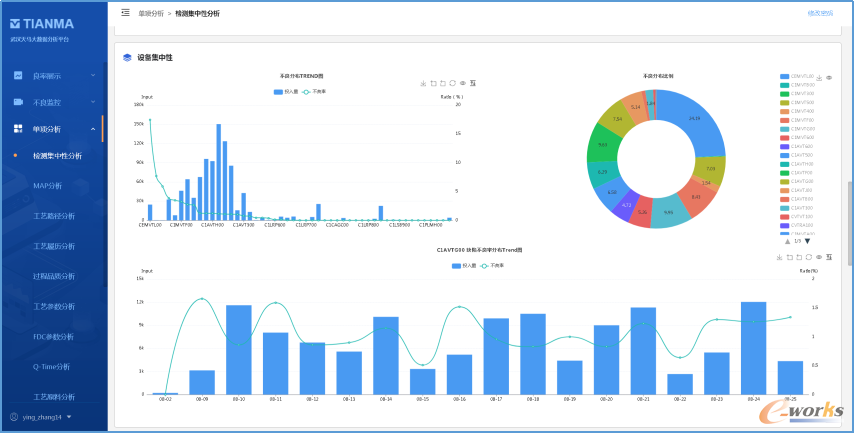Open data view icon at end of top chart toolbar
854x434 pixels.
[473, 83]
